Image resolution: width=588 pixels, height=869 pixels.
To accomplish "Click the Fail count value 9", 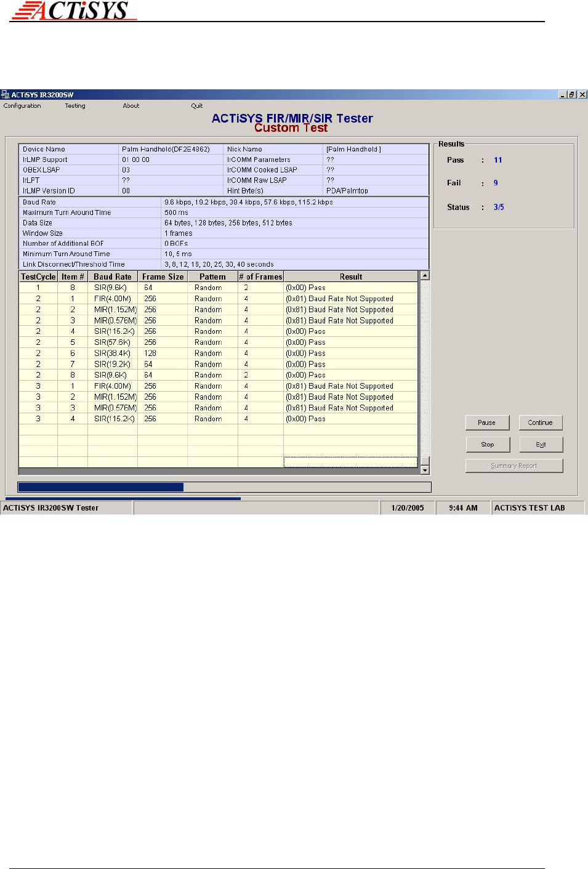I will [x=496, y=183].
